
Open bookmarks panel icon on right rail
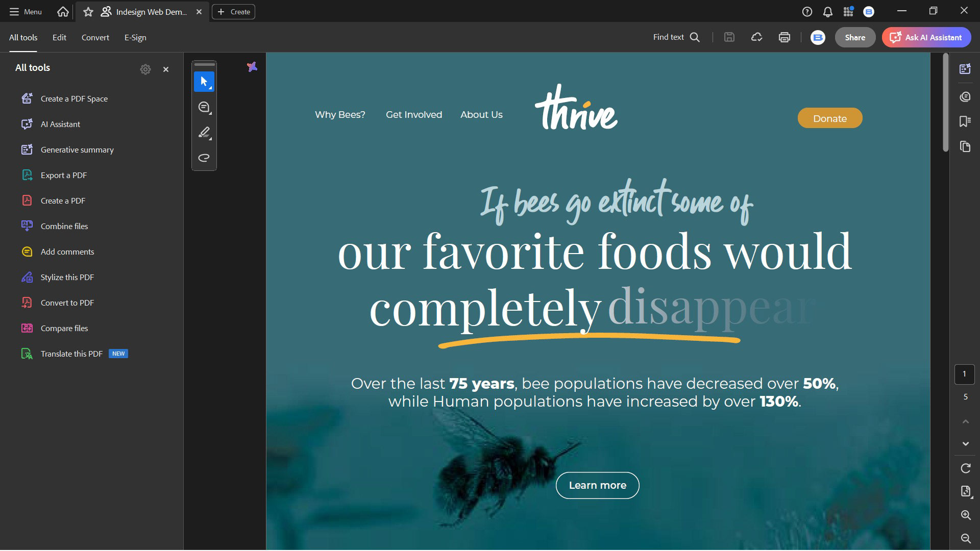tap(965, 121)
